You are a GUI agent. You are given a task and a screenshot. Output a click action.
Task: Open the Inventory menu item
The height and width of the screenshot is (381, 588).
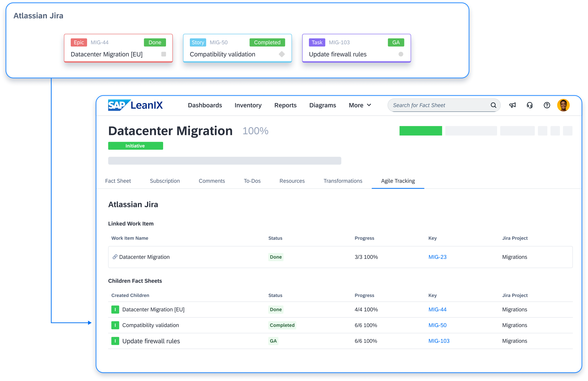click(x=248, y=105)
